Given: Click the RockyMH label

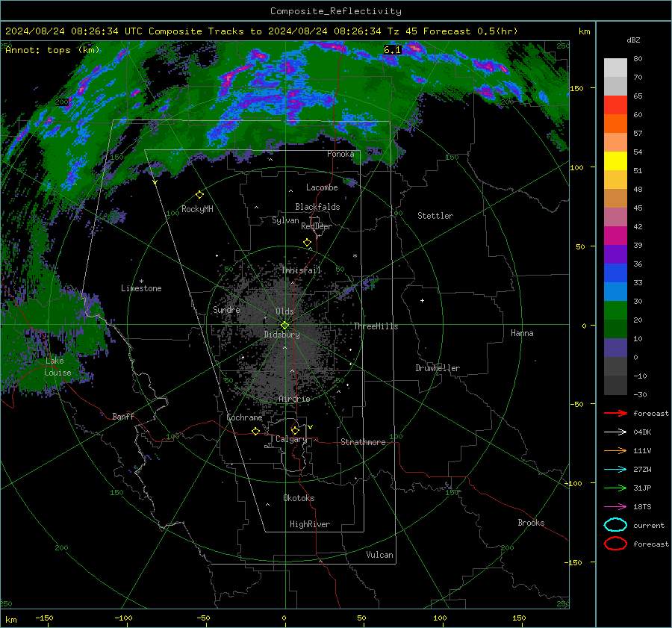Looking at the screenshot, I should tap(197, 209).
